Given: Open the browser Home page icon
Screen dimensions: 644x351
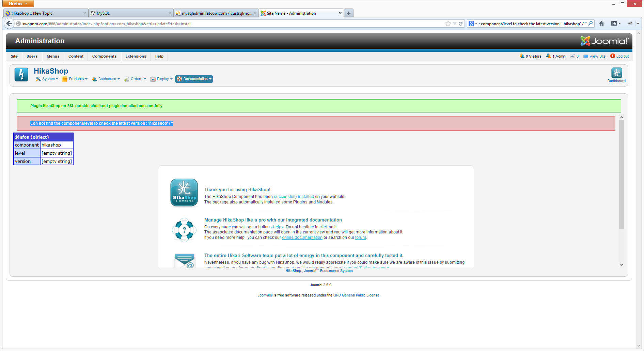Looking at the screenshot, I should point(602,24).
